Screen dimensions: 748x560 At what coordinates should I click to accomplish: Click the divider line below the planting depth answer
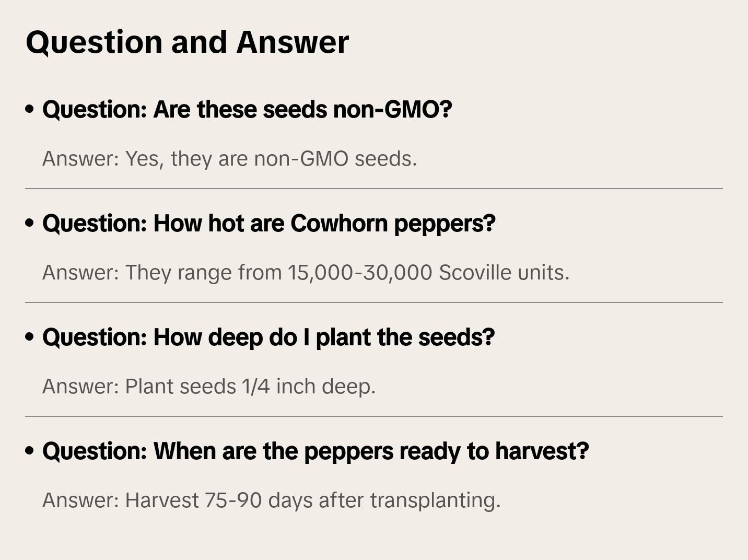374,416
